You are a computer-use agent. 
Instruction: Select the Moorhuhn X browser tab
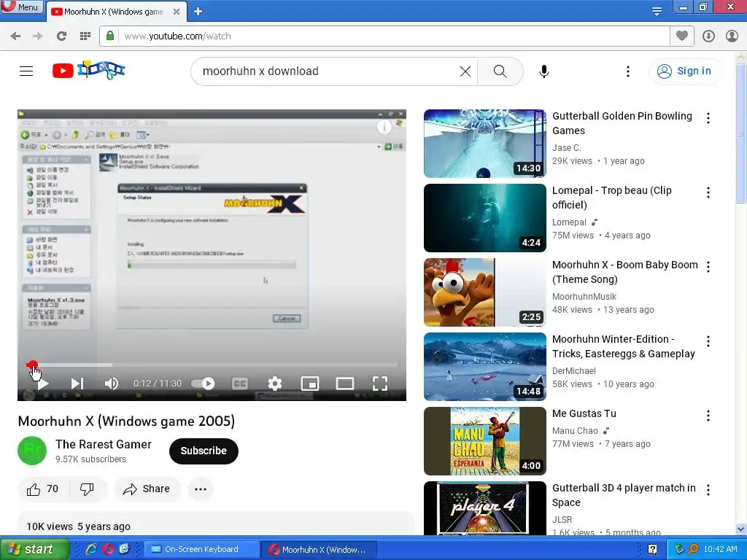coord(113,12)
